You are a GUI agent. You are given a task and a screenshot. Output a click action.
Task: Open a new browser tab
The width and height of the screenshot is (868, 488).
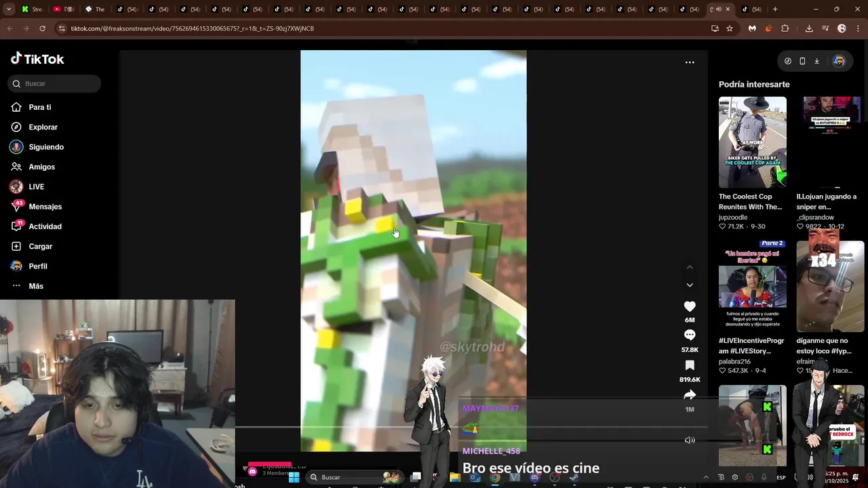(775, 9)
